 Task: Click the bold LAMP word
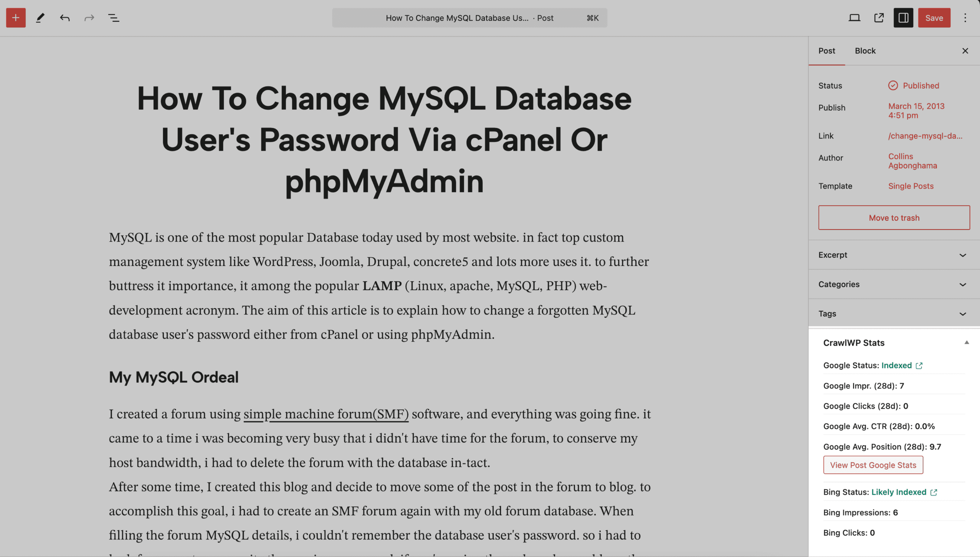382,286
